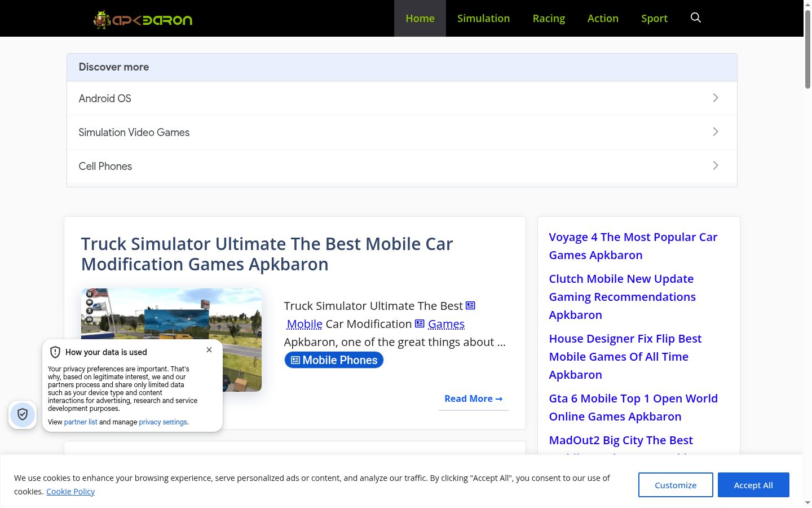Select the Cell Phones row
Screen dimensions: 812x508
click(402, 166)
